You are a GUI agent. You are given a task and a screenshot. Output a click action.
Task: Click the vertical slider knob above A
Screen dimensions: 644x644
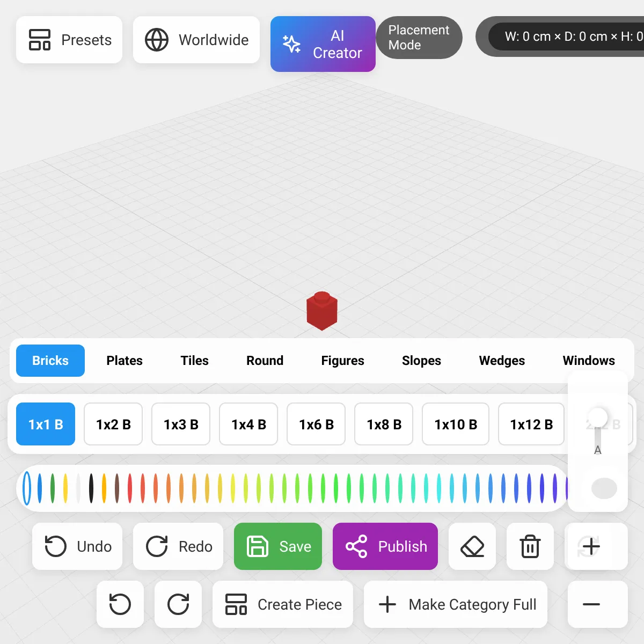(597, 417)
